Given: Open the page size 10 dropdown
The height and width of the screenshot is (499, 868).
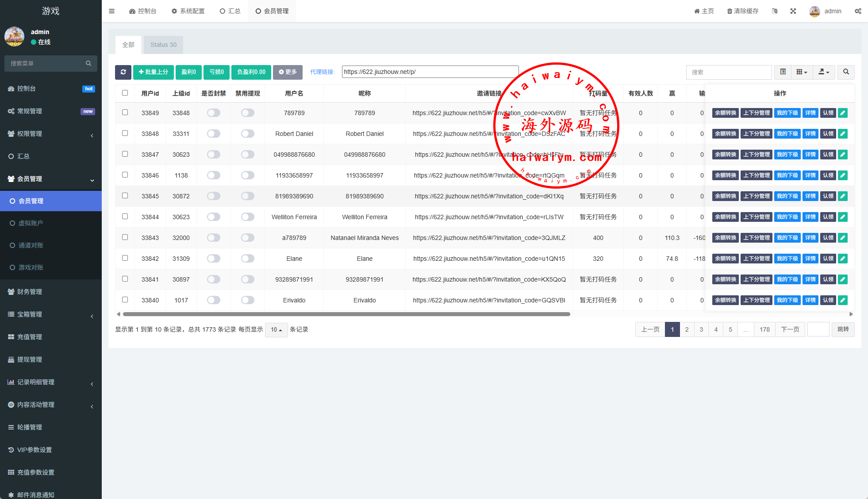Looking at the screenshot, I should coord(276,330).
